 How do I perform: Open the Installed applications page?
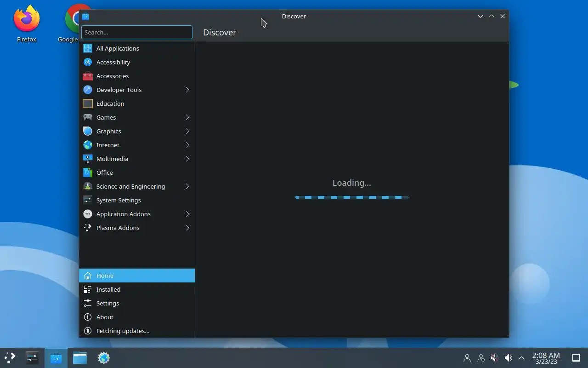pos(137,289)
